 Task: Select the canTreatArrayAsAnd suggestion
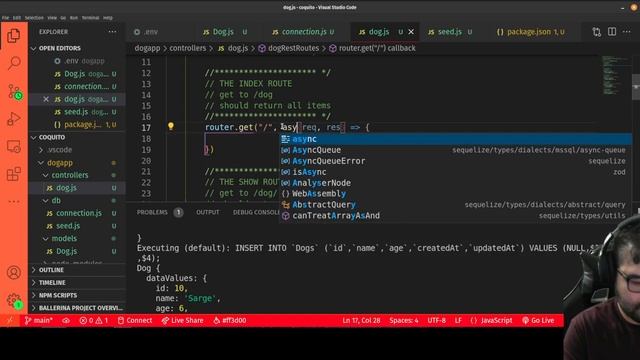(456, 216)
